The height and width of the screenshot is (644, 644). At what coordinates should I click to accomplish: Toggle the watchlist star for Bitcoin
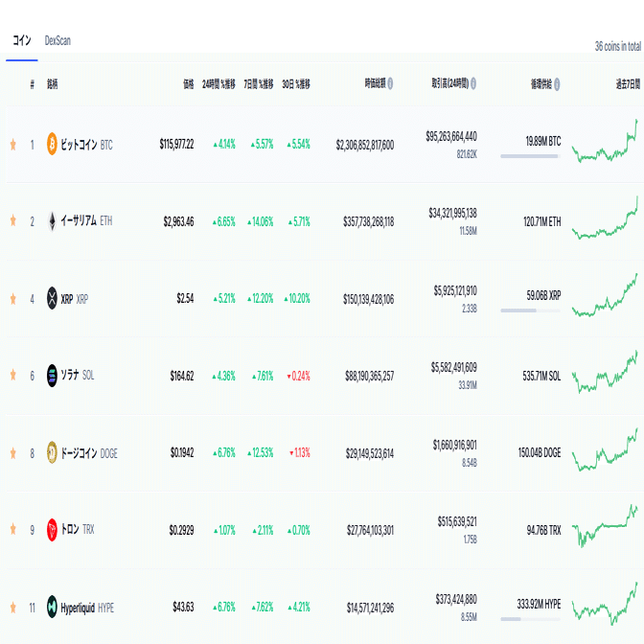(x=13, y=145)
